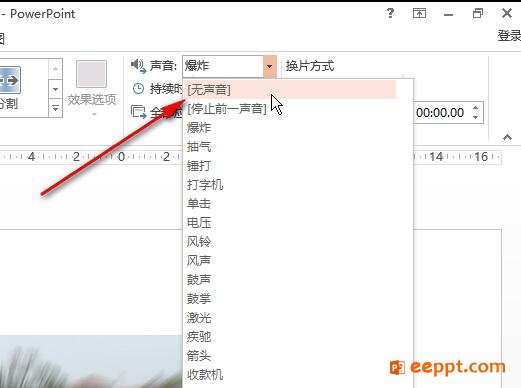
Task: Expand the transition gallery More arrow
Action: coord(56,108)
